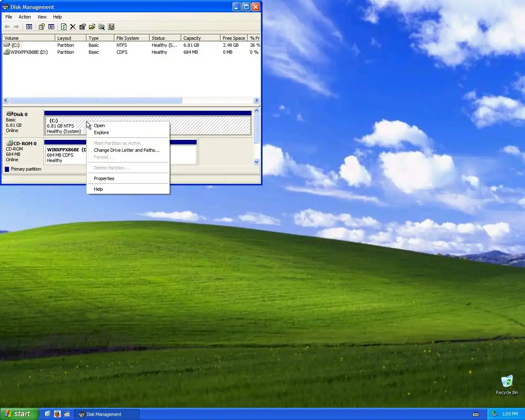Screen dimensions: 525x420
Task: Launch Firefox from quick launch
Action: coord(57,414)
